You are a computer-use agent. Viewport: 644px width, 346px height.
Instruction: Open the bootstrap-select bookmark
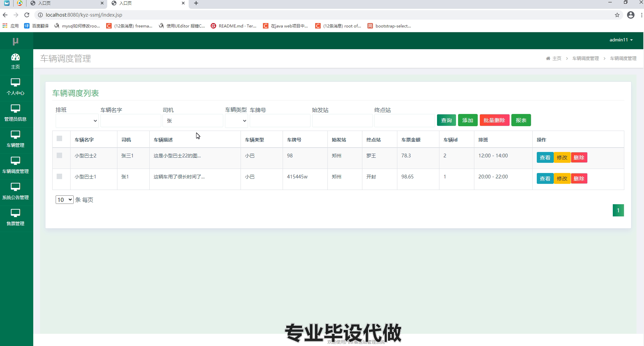pyautogui.click(x=389, y=26)
